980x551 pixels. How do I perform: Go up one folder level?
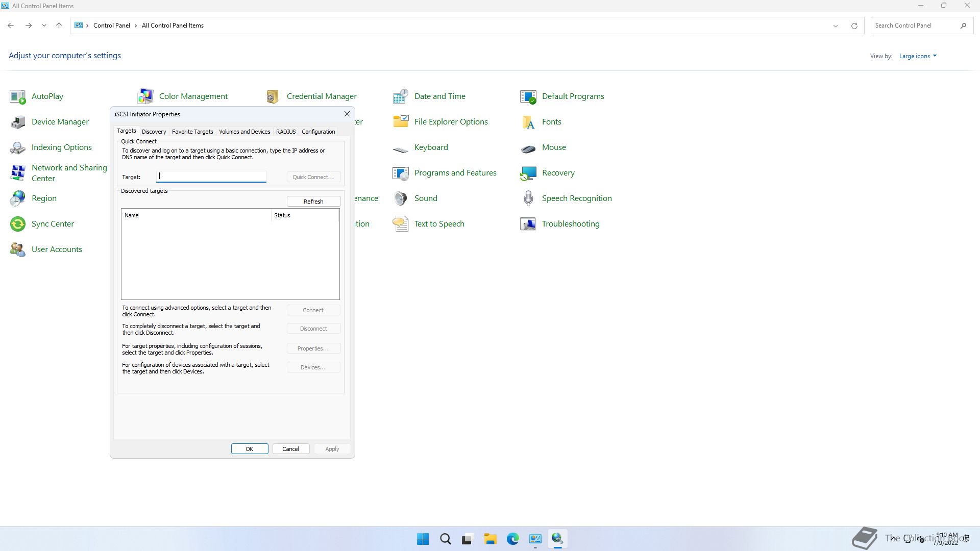(59, 26)
